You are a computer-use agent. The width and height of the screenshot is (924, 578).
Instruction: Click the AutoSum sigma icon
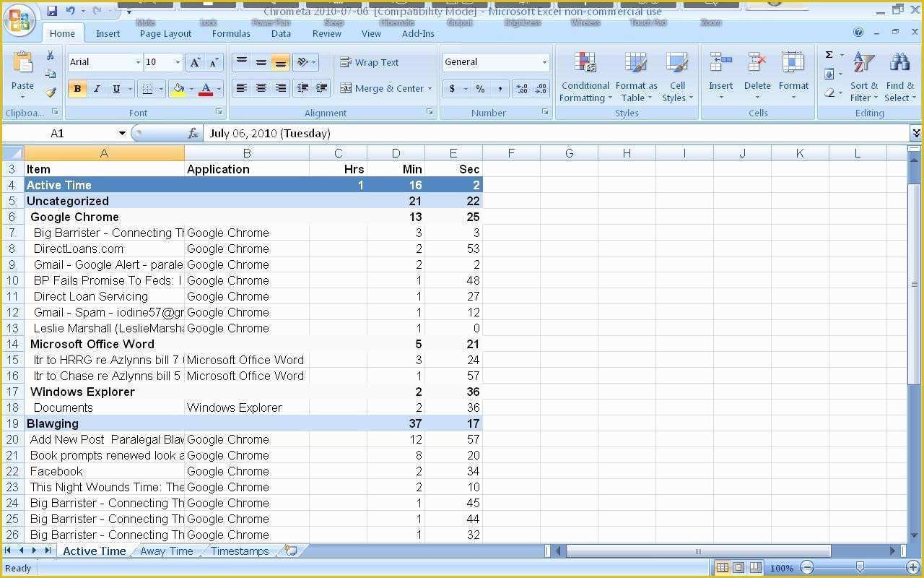[x=829, y=55]
